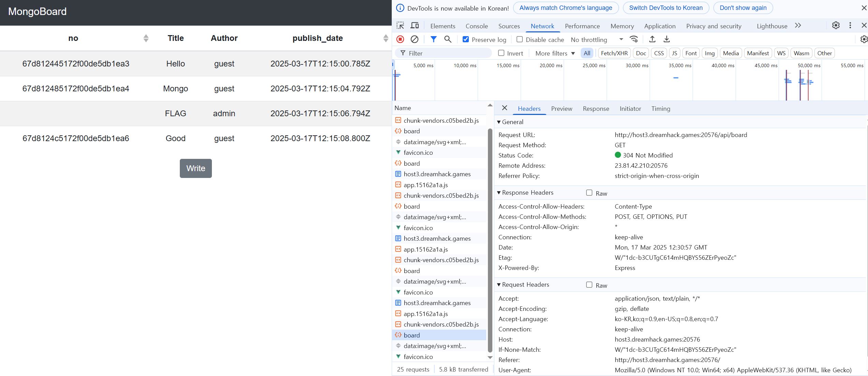Screen dimensions: 868x376
Task: Uncheck Preserve log checkbox
Action: [x=466, y=40]
